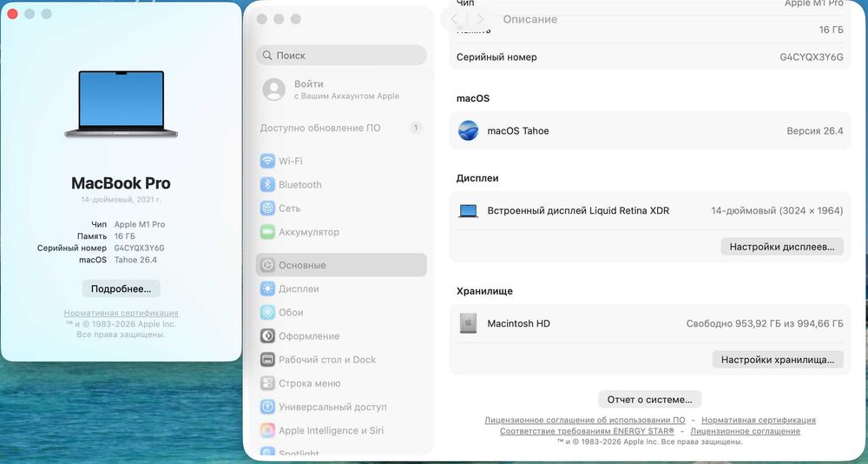
Task: Open Настройки дисплеев… button
Action: [x=782, y=247]
